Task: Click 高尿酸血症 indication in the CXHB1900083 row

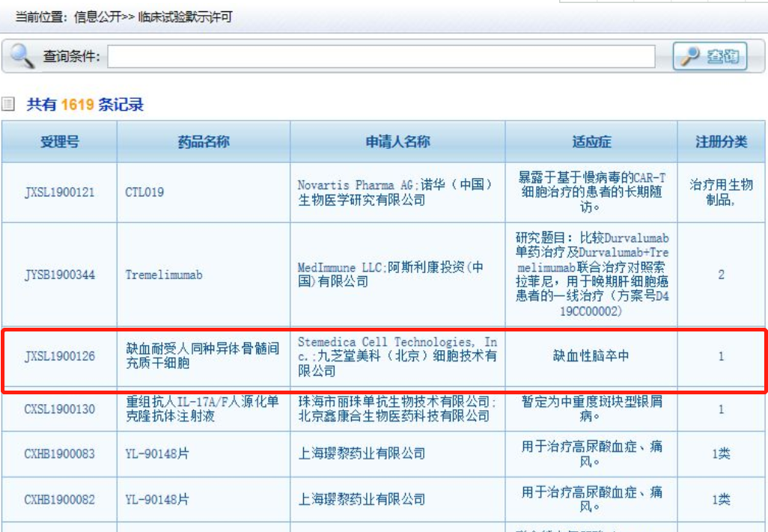Action: (x=591, y=453)
